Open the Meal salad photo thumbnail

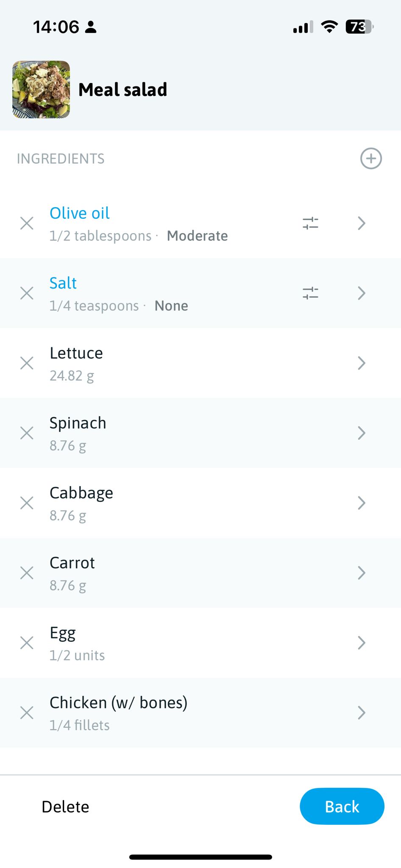41,89
